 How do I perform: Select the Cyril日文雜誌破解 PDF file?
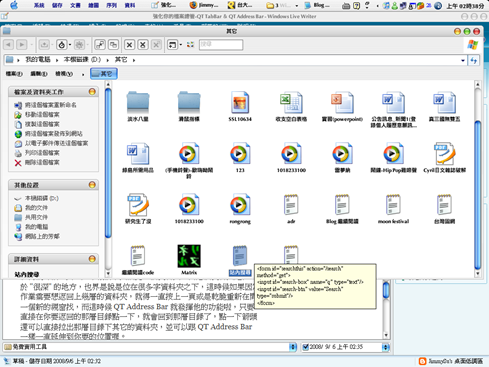click(x=444, y=158)
